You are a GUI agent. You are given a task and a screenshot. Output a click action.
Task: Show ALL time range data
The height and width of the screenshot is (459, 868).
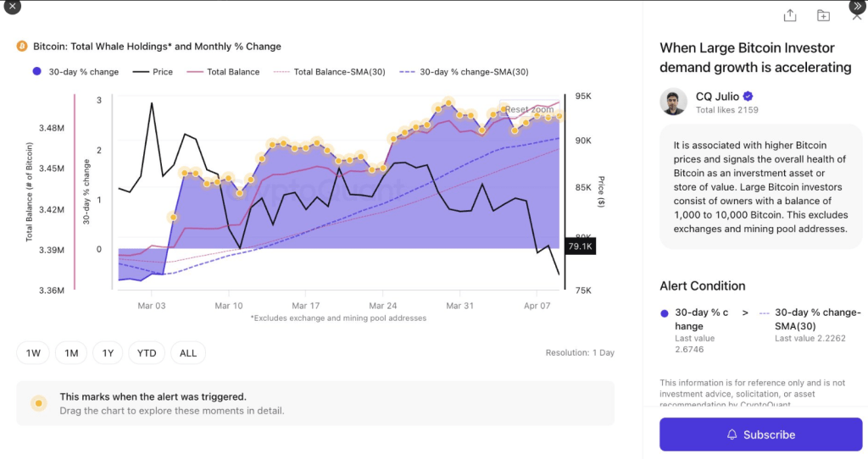pyautogui.click(x=188, y=353)
